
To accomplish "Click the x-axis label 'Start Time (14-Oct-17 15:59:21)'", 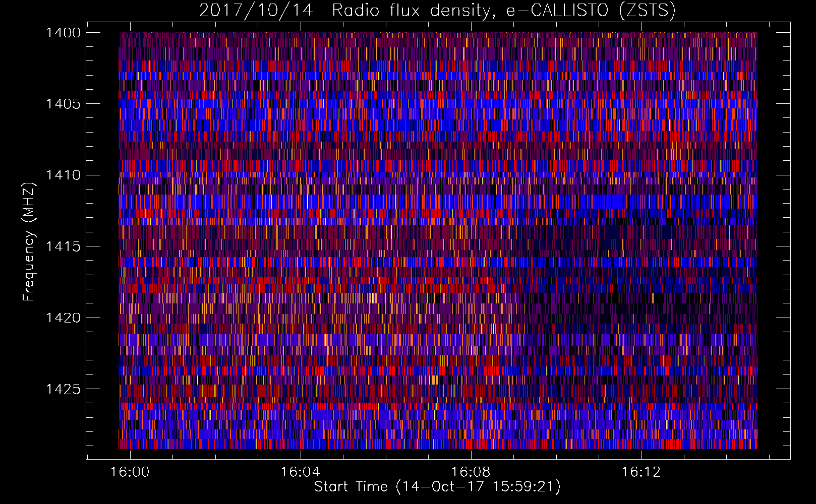I will coord(437,487).
